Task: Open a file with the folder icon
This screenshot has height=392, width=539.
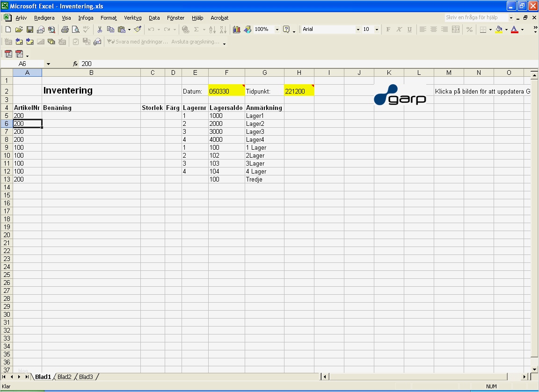Action: tap(19, 29)
